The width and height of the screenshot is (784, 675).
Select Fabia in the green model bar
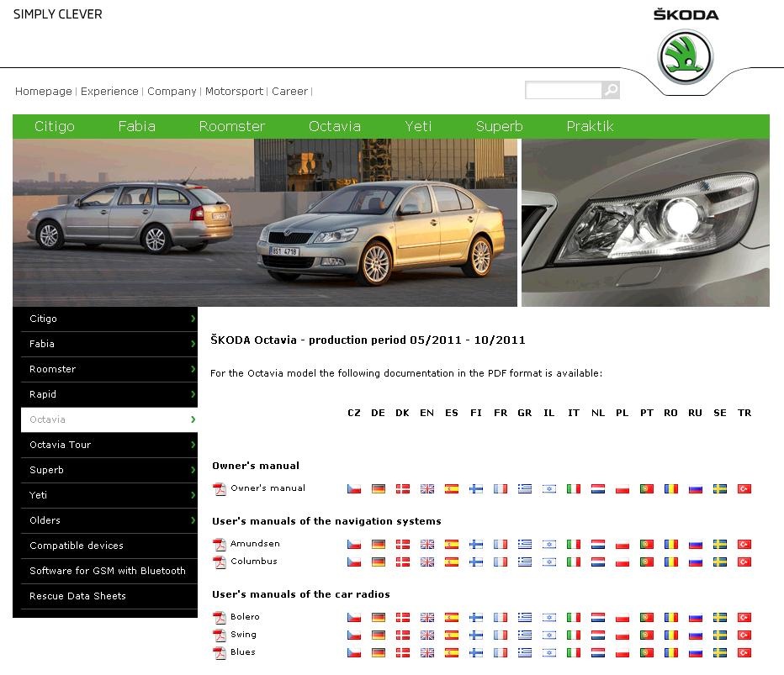137,126
